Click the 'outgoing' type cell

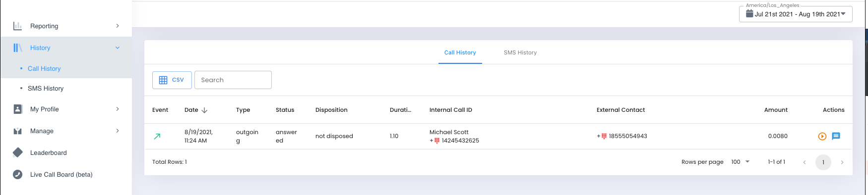coord(247,136)
